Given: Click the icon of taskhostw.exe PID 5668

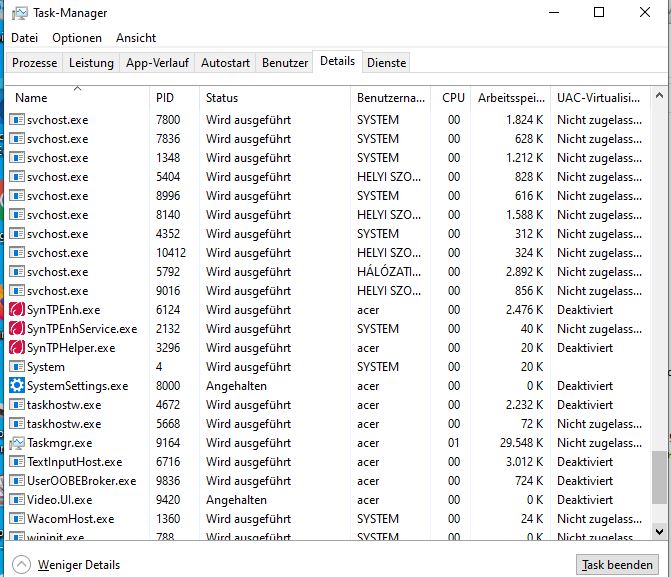Looking at the screenshot, I should pos(17,423).
